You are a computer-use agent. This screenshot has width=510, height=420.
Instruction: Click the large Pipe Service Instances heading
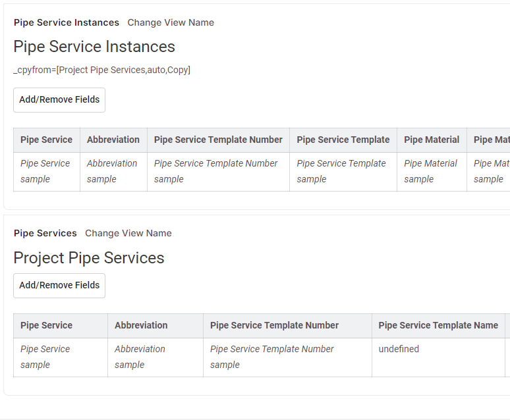tap(94, 47)
